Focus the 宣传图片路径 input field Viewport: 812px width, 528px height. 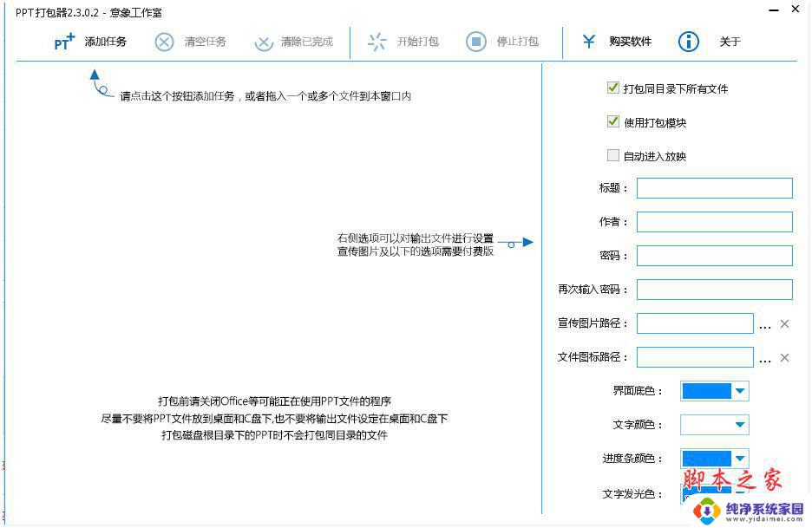click(695, 323)
